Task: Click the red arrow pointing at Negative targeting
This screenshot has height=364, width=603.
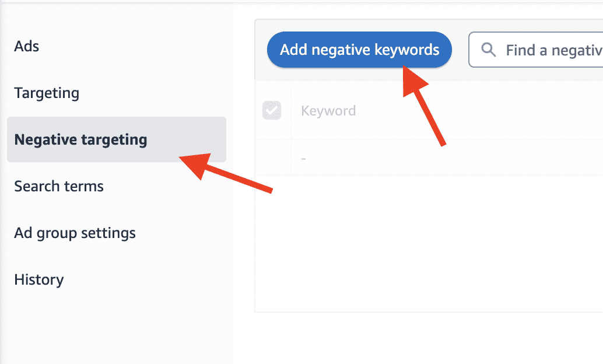Action: pos(225,172)
